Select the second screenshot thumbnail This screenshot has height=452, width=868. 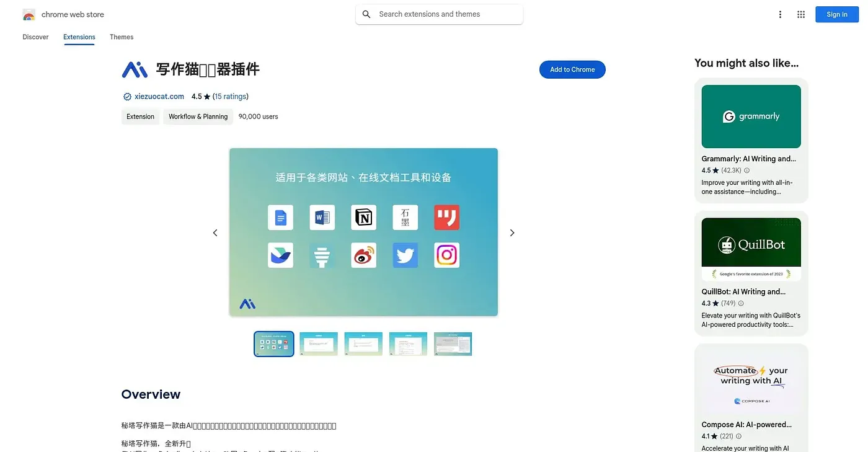pos(319,344)
